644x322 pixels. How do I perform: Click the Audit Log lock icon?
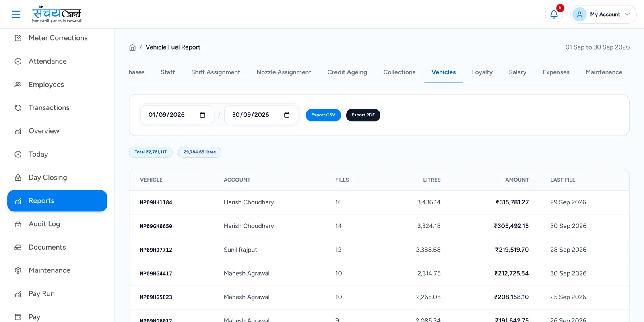(18, 224)
